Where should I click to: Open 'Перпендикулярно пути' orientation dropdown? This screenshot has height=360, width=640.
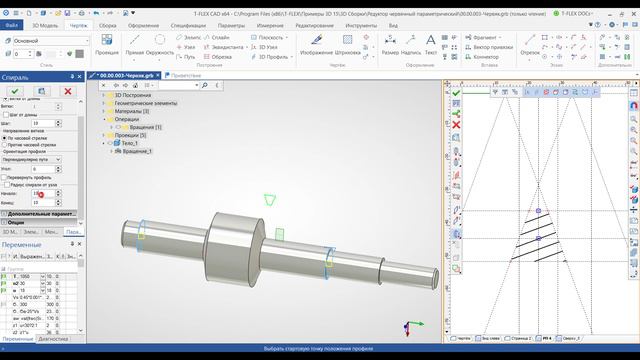coord(31,159)
